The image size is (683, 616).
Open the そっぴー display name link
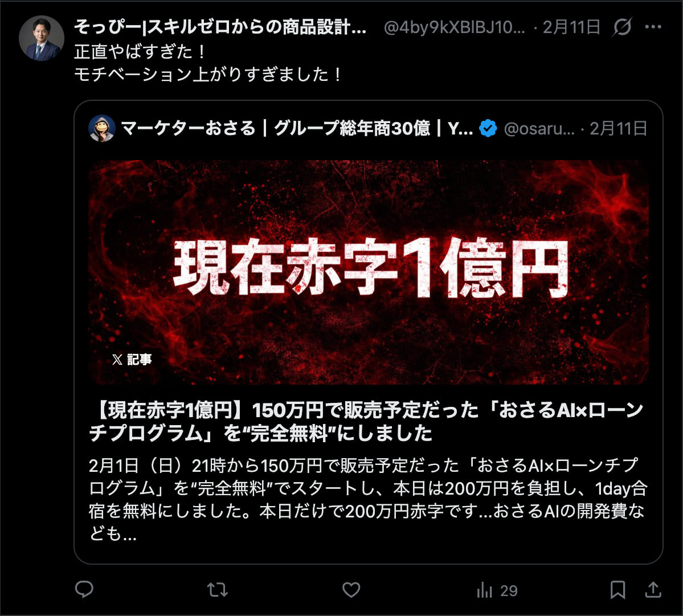220,27
